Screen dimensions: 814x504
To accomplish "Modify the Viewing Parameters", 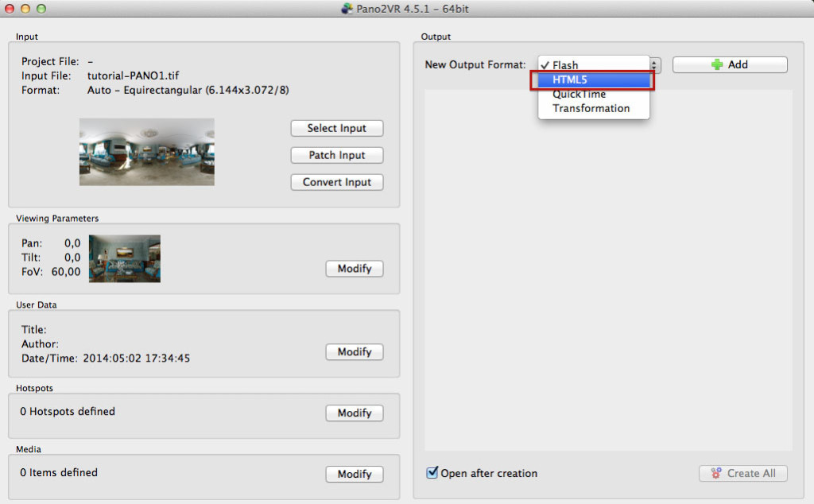I will 355,269.
